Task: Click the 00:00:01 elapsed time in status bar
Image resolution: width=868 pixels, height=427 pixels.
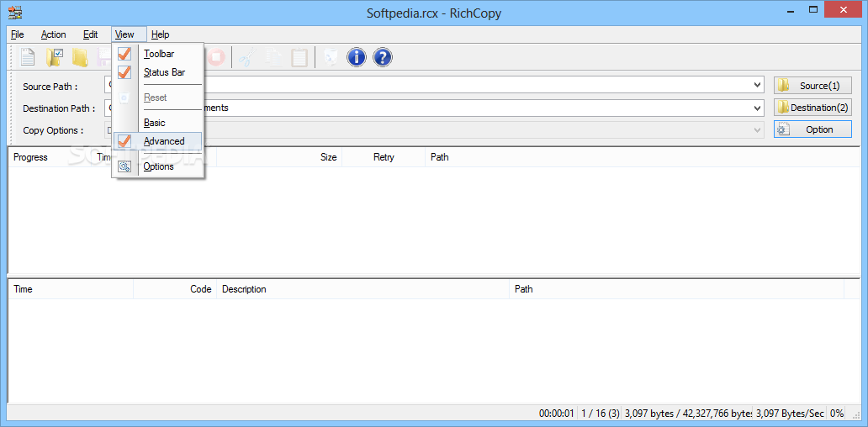Action: [556, 414]
